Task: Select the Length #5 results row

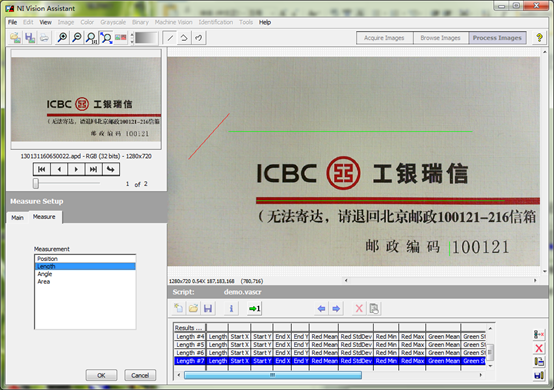Action: point(330,344)
